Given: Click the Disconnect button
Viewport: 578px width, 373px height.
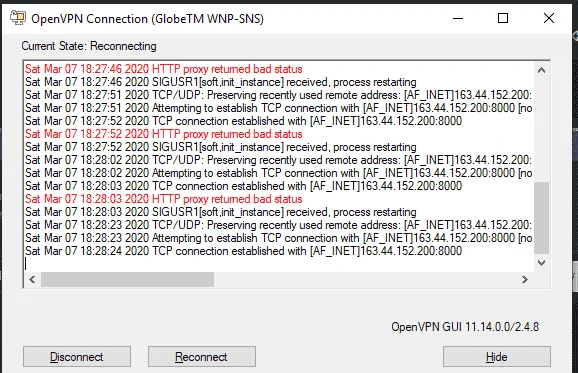Looking at the screenshot, I should coord(77,356).
